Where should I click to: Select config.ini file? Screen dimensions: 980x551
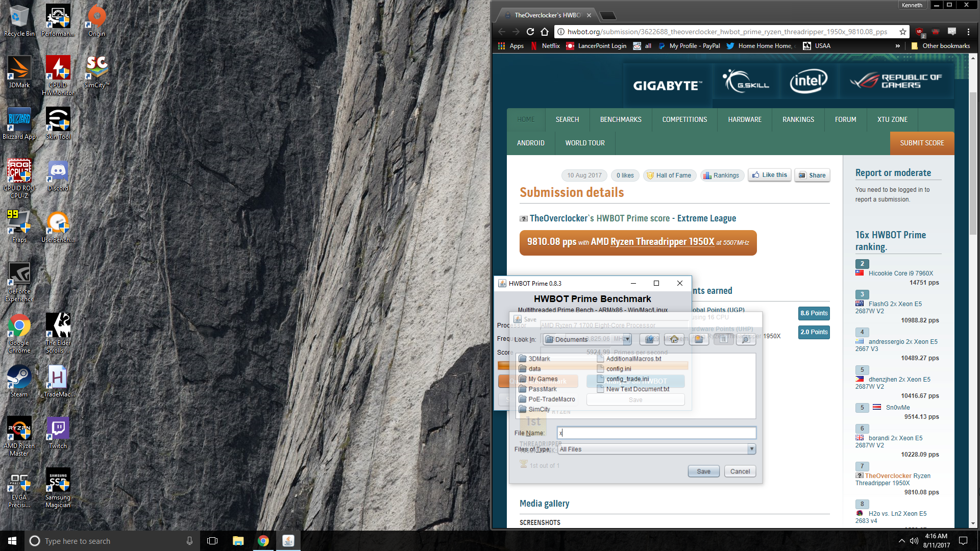coord(614,369)
